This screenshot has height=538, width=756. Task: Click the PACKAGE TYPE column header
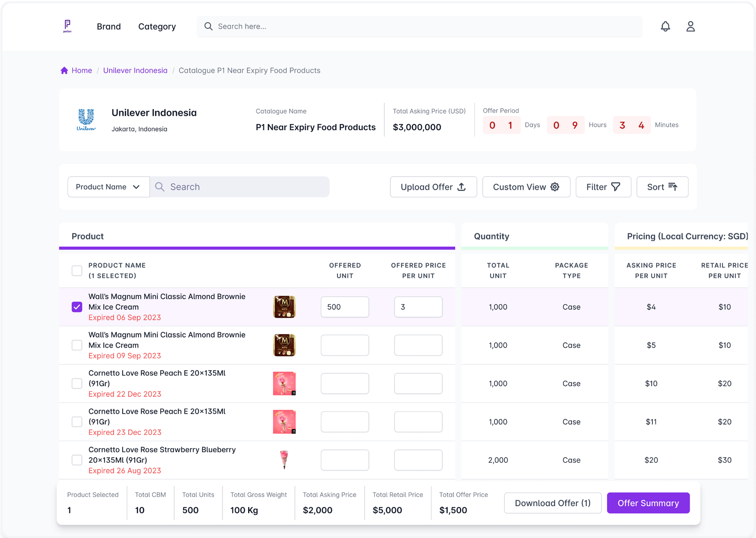[571, 271]
